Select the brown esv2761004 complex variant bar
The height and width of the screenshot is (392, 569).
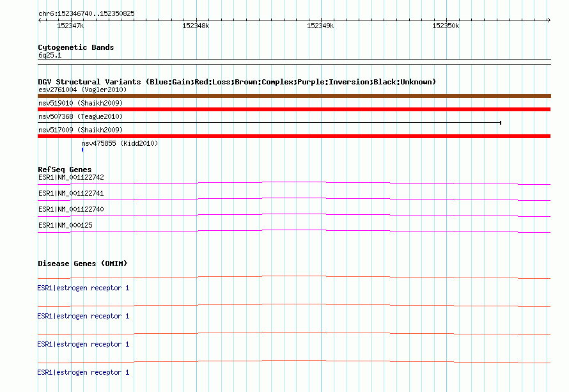click(x=294, y=96)
